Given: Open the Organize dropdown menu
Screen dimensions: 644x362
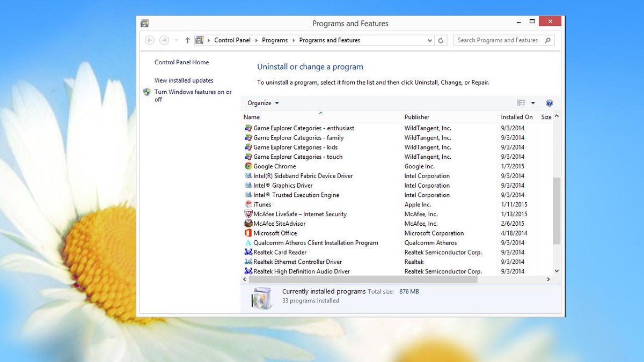Looking at the screenshot, I should tap(264, 103).
